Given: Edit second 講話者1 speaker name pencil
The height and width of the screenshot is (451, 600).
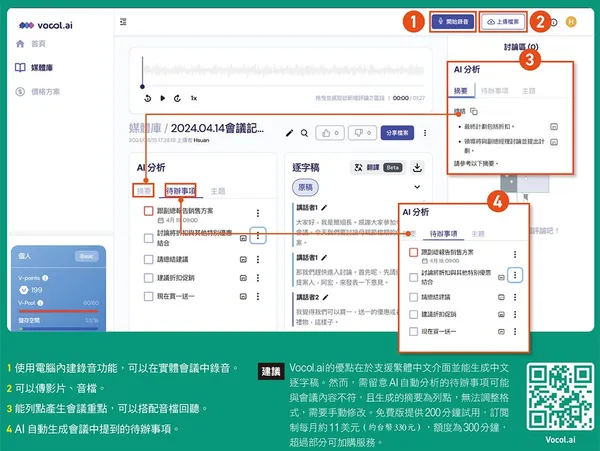Looking at the screenshot, I should point(324,258).
